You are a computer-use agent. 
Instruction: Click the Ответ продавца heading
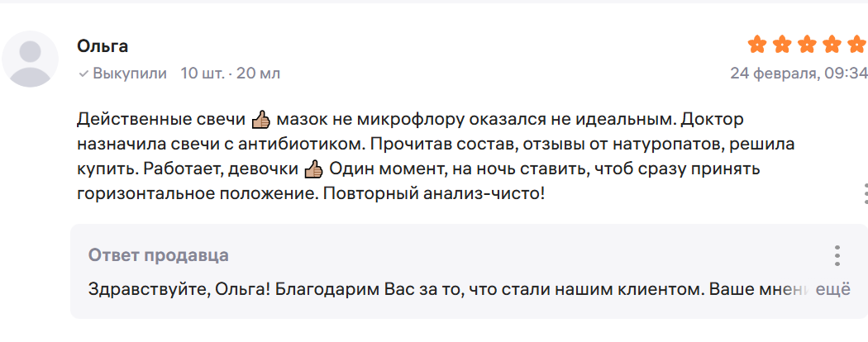(x=159, y=255)
